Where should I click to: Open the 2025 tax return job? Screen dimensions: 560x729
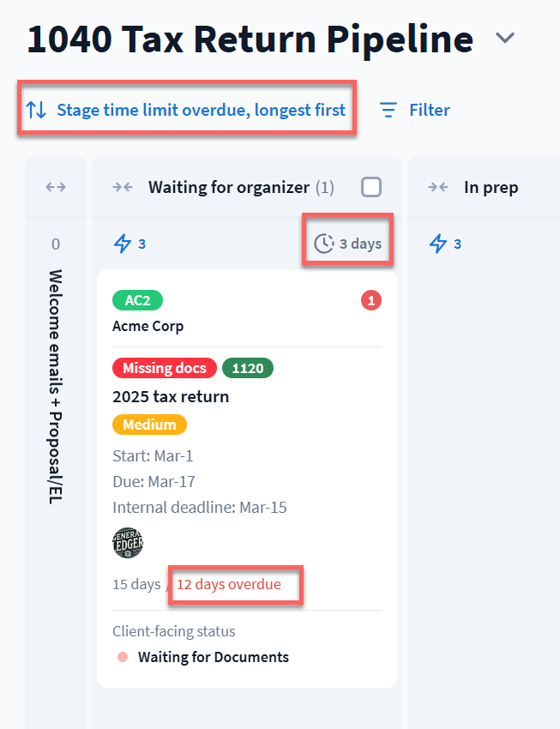[x=171, y=397]
